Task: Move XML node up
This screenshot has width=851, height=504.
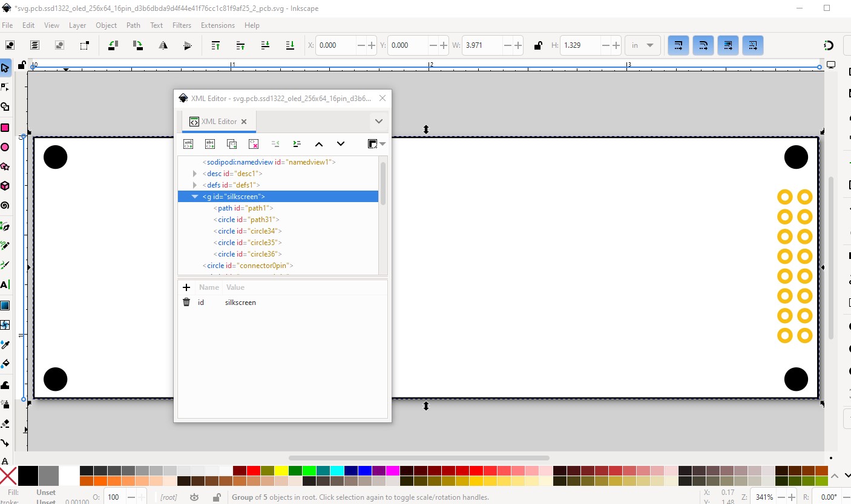Action: click(x=319, y=144)
